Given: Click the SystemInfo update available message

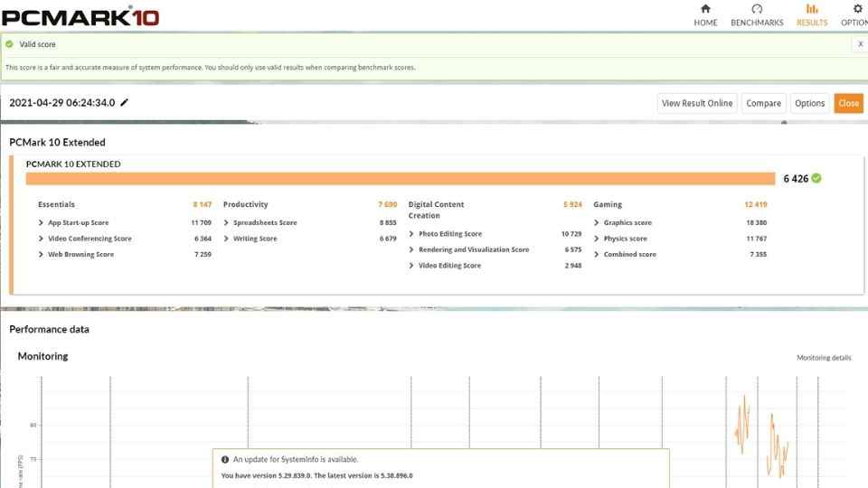Looking at the screenshot, I should 296,459.
